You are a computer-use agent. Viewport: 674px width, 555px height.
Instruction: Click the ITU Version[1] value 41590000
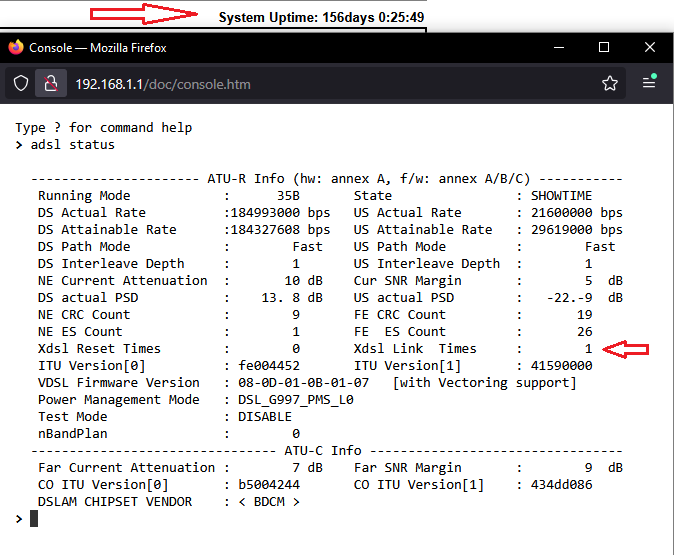[561, 366]
